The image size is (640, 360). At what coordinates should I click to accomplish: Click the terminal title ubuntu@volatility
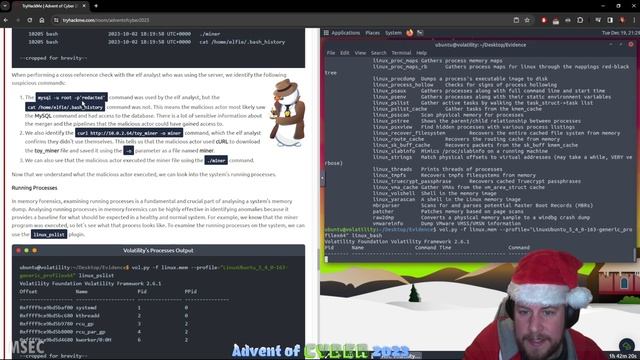(x=480, y=44)
